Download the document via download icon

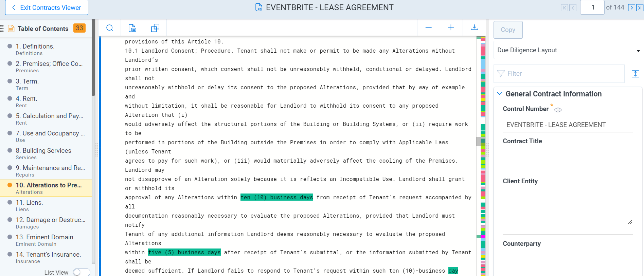pyautogui.click(x=475, y=27)
